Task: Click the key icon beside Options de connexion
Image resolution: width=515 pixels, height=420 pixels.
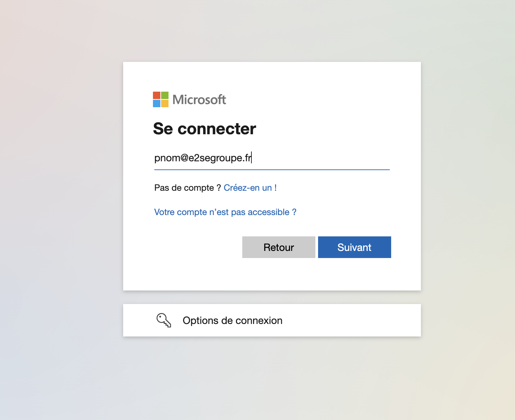Action: pyautogui.click(x=164, y=320)
